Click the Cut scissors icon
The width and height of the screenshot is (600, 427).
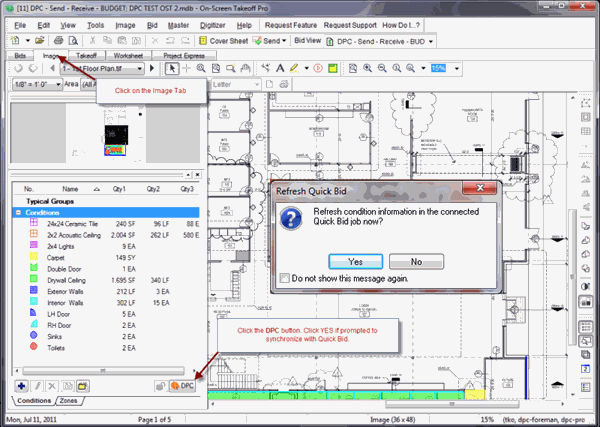tap(92, 41)
